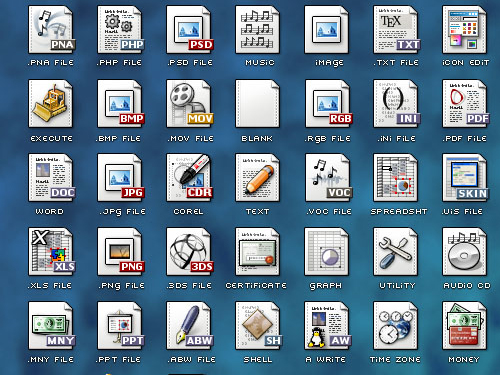Click the .PDF file icon
This screenshot has width=500, height=375.
pyautogui.click(x=466, y=103)
